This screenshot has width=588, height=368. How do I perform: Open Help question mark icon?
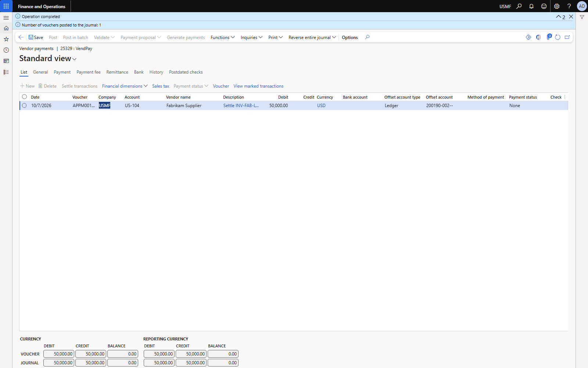(569, 6)
